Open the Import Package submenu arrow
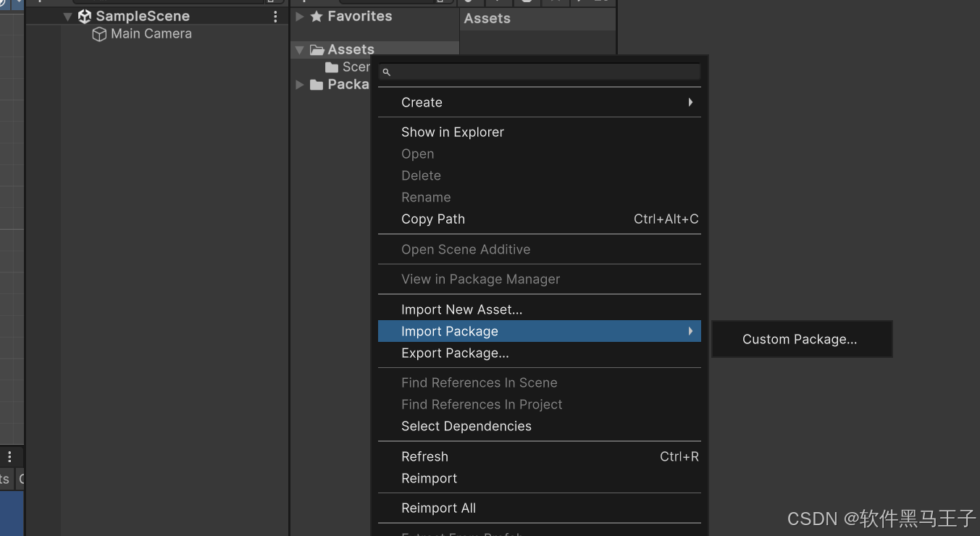This screenshot has width=980, height=536. (690, 331)
